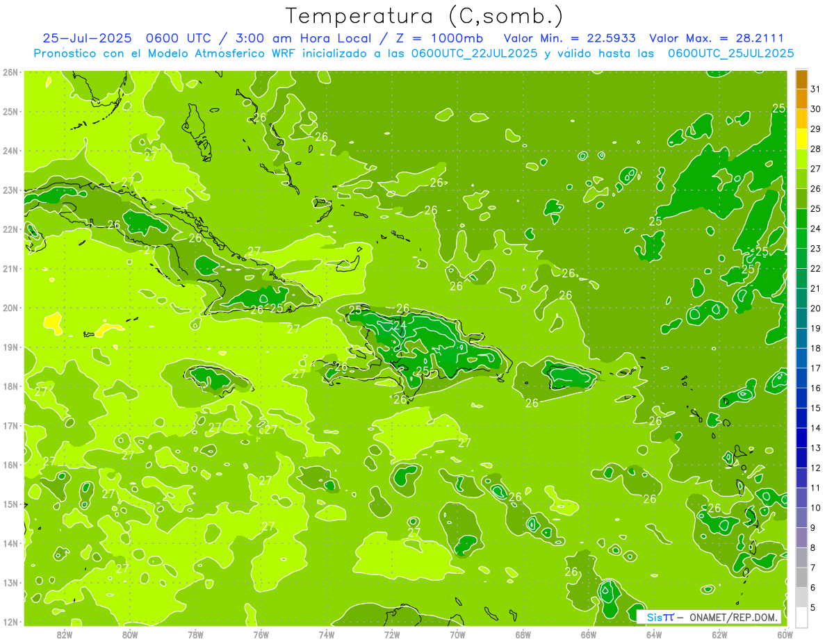
Task: Click the "Sisπ" logo text
Action: (660, 618)
